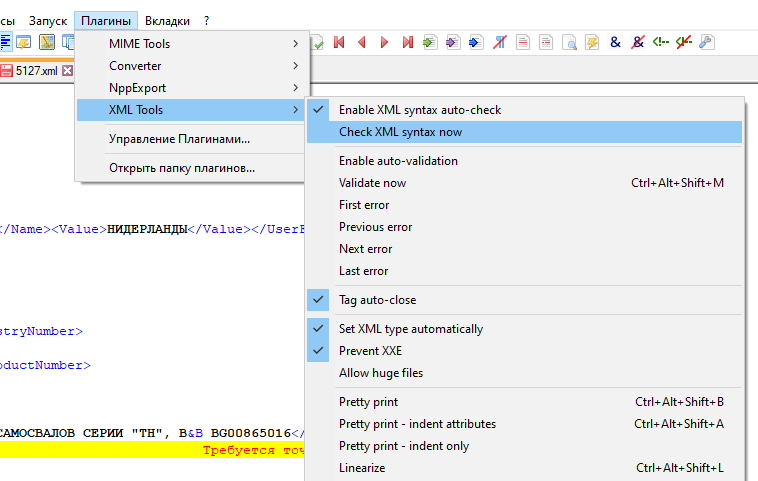Toggle the indent guide blue-lines toolbar icon
Image resolution: width=758 pixels, height=481 pixels.
(5, 43)
